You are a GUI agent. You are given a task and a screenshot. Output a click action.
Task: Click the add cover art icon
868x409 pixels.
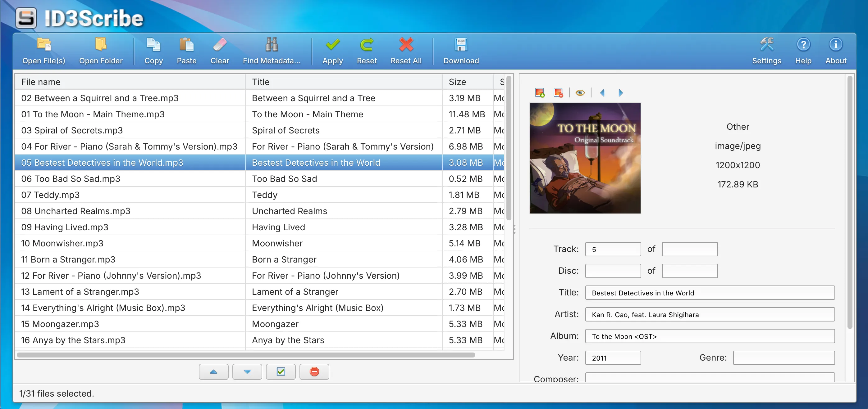[539, 92]
